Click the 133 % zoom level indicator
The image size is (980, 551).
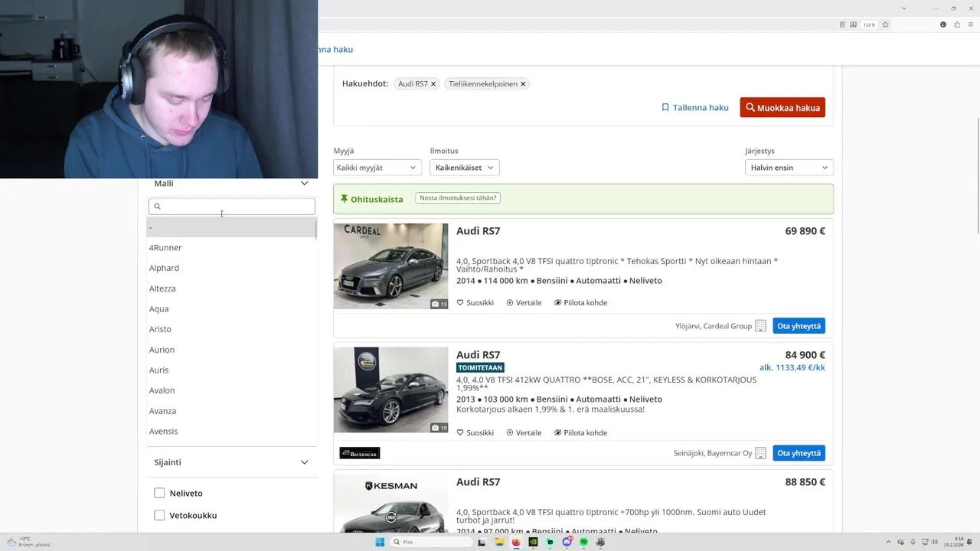click(869, 24)
